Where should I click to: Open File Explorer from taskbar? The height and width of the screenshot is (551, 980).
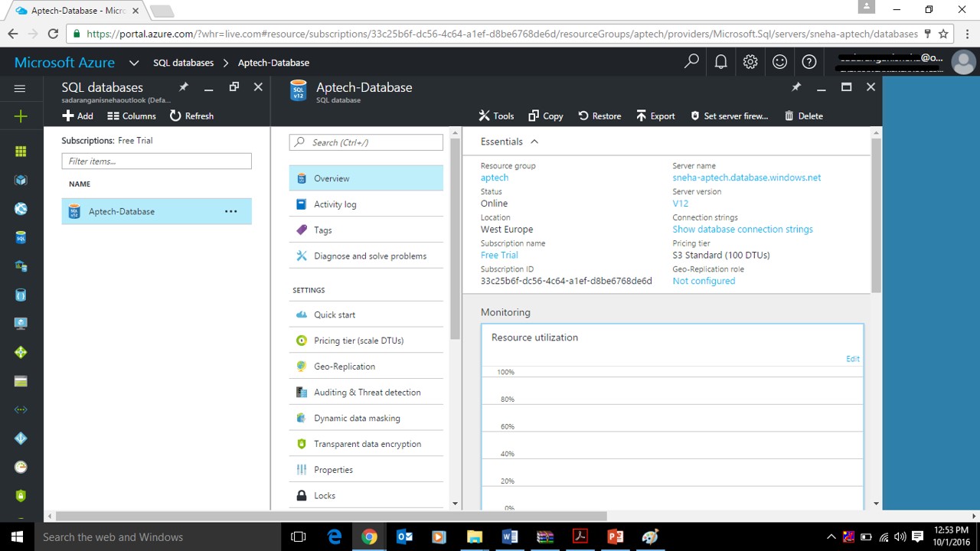pyautogui.click(x=475, y=536)
